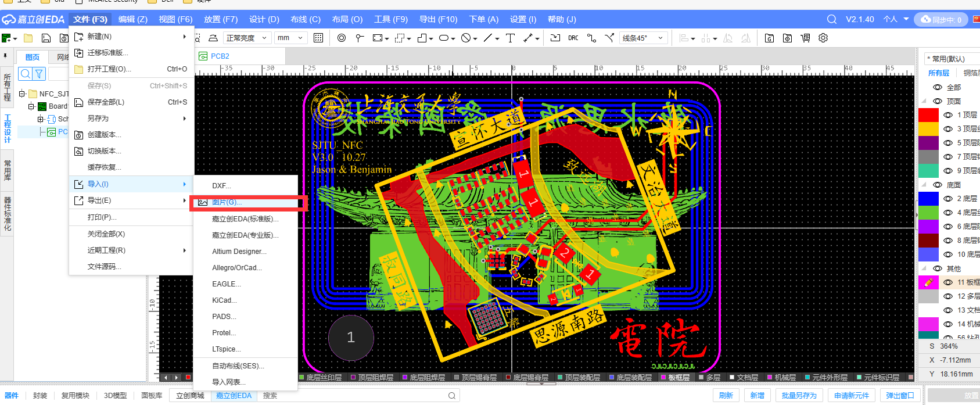Screen dimensions: 980x405
Task: Select Altium Designer... import option
Action: [x=246, y=252]
